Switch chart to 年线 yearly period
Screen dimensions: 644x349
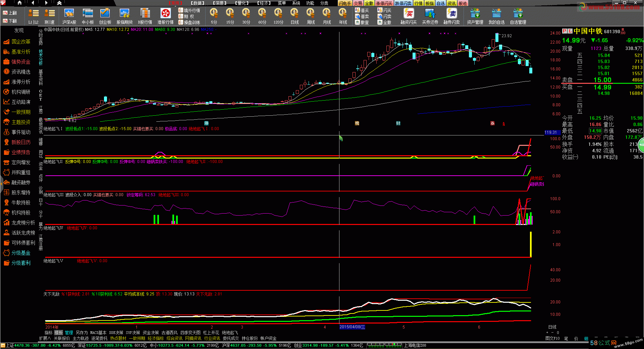pos(343,16)
